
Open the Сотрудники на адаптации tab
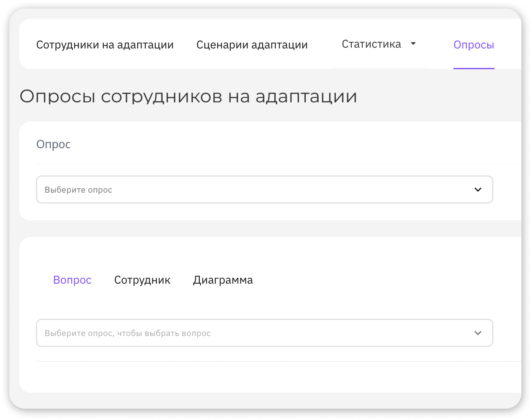(105, 45)
